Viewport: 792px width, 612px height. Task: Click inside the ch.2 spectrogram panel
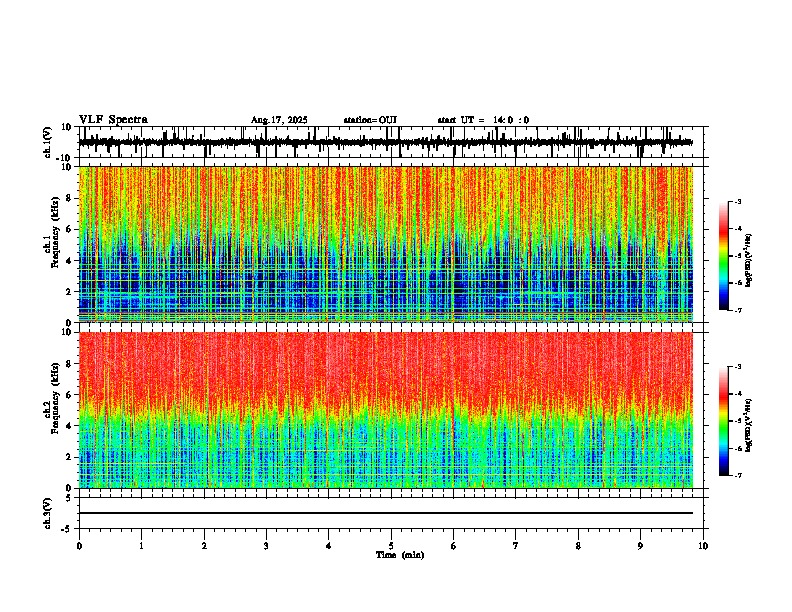(x=385, y=410)
